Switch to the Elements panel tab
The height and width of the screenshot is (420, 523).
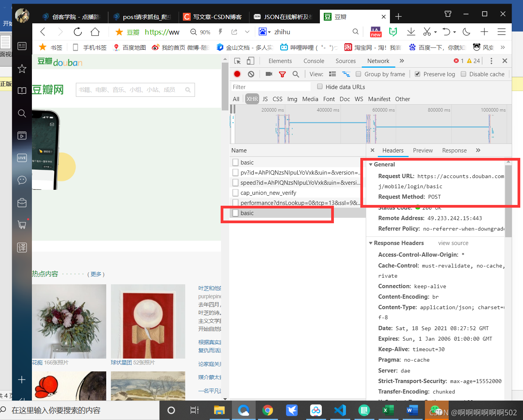280,61
